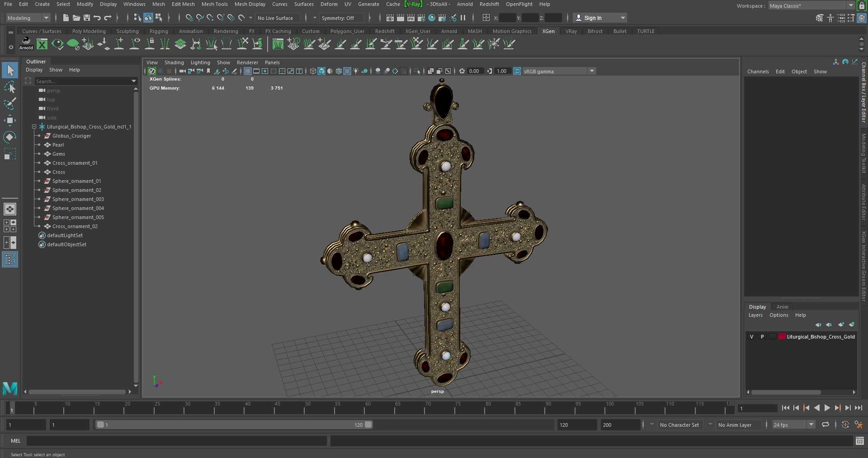
Task: Click layer color swatch of Liturgical_Bishop_Cross_Gold
Action: 782,337
